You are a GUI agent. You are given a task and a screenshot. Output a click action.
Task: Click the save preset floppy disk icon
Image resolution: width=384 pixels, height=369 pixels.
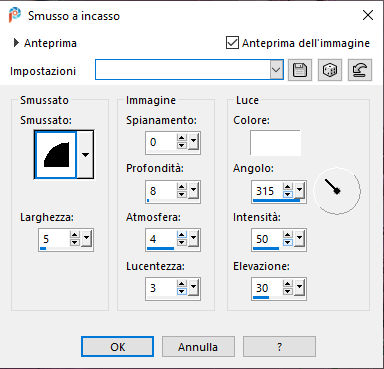(x=300, y=70)
